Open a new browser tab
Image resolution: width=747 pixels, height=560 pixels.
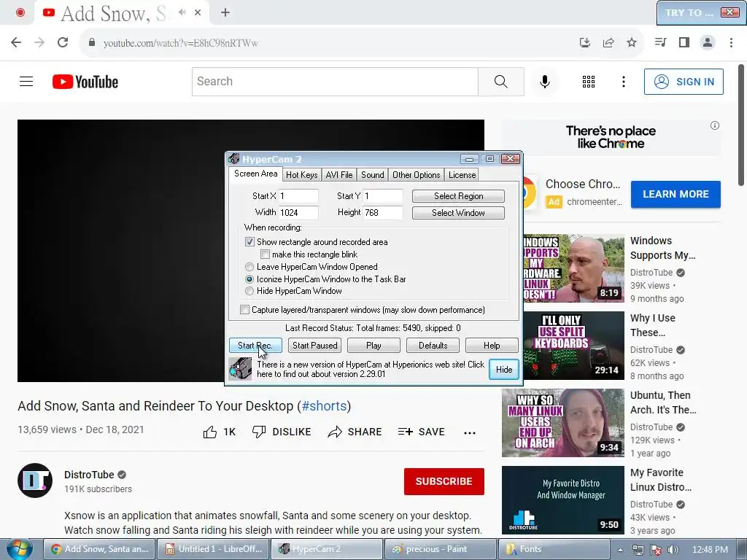click(x=225, y=12)
